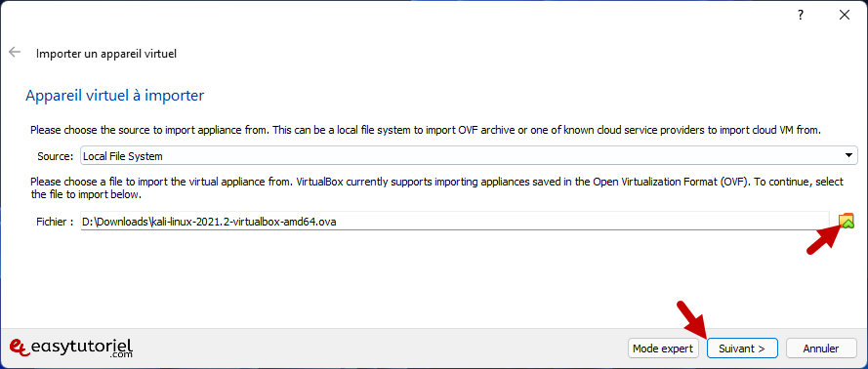Click into the Fichier path input field
This screenshot has width=868, height=369.
[x=455, y=222]
